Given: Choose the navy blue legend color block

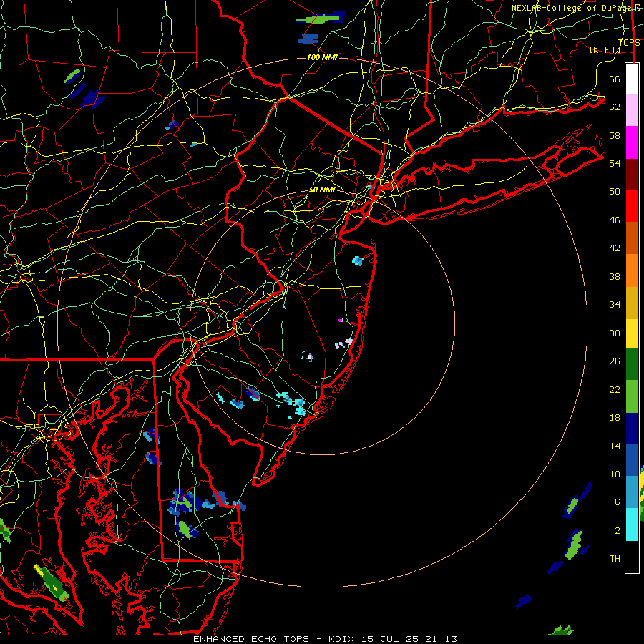Looking at the screenshot, I should 632,429.
